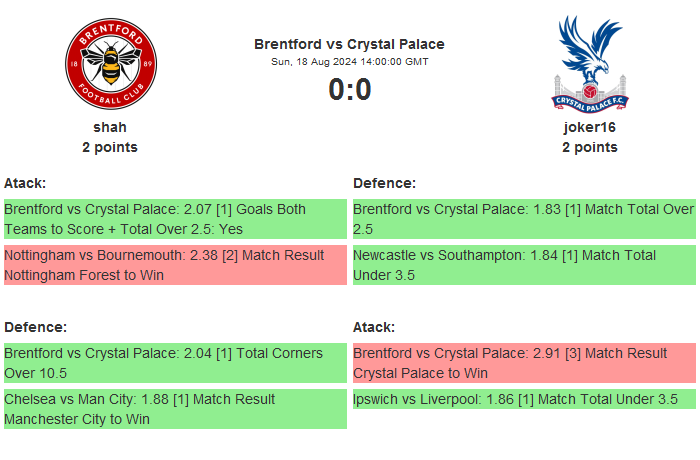Click joker16's Defence section heading
The image size is (700, 460).
(384, 183)
